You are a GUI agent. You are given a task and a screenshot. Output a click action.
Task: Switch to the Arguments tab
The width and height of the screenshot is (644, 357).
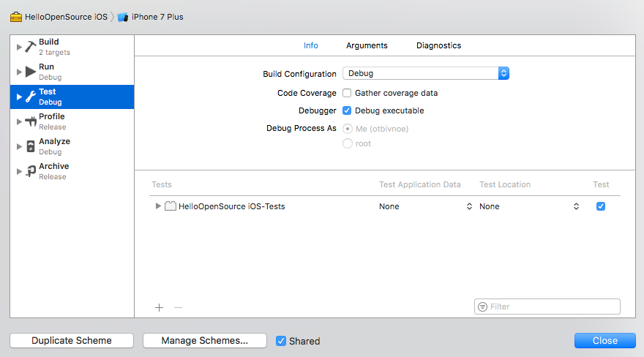click(x=367, y=45)
